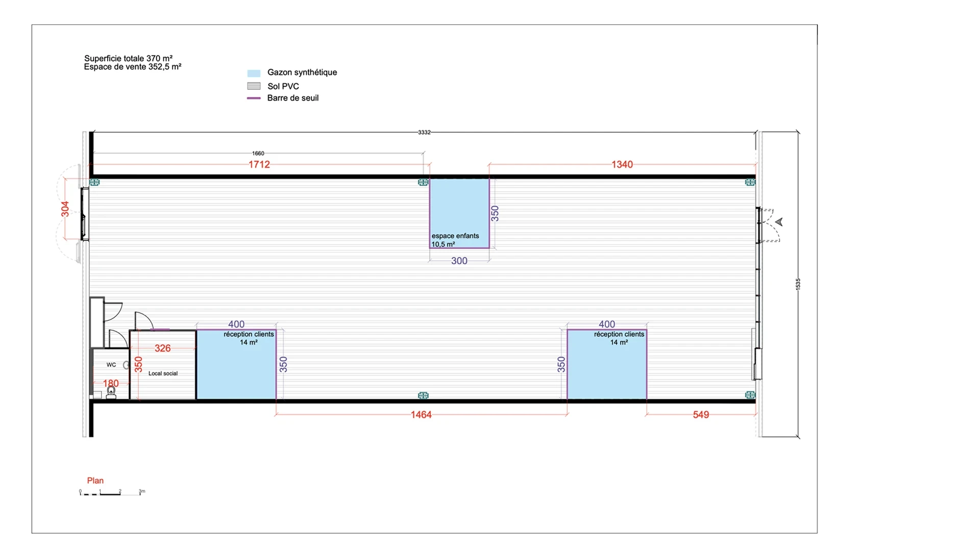
Task: Click the Plan title above scale bar
Action: tap(95, 481)
